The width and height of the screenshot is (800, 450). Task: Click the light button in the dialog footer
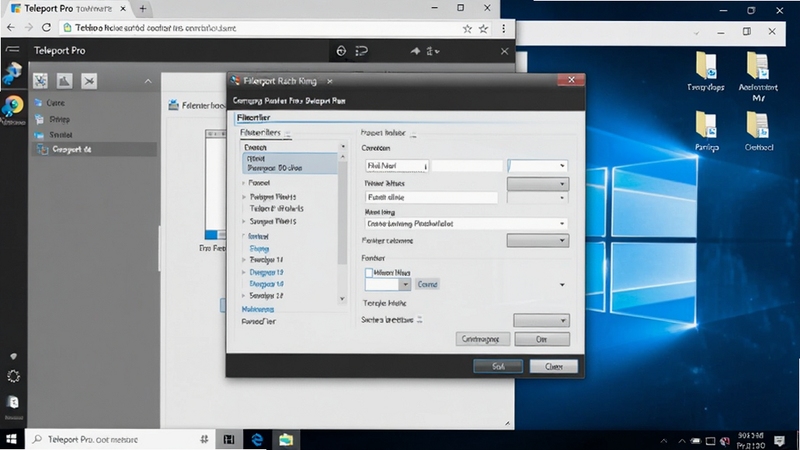554,366
